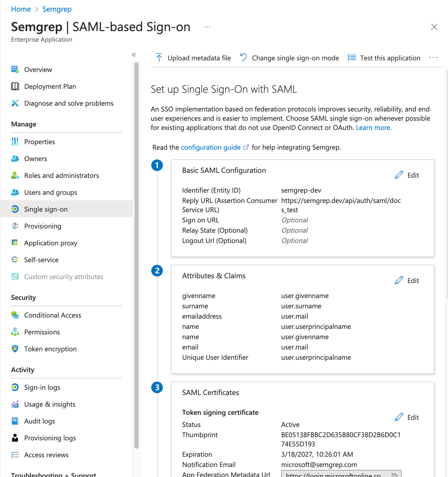Image resolution: width=448 pixels, height=477 pixels.
Task: Select Conditional Access in Security section
Action: point(52,315)
